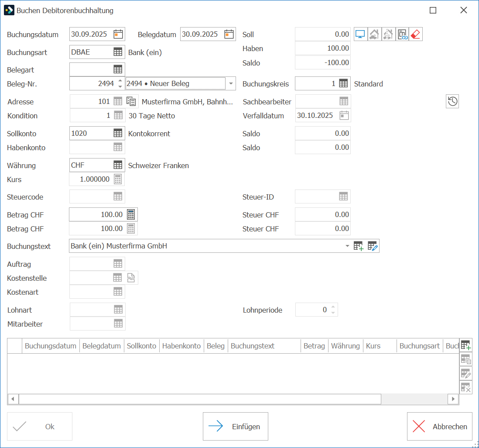The height and width of the screenshot is (448, 479).
Task: Open address details icon next to Adresse
Action: point(131,102)
